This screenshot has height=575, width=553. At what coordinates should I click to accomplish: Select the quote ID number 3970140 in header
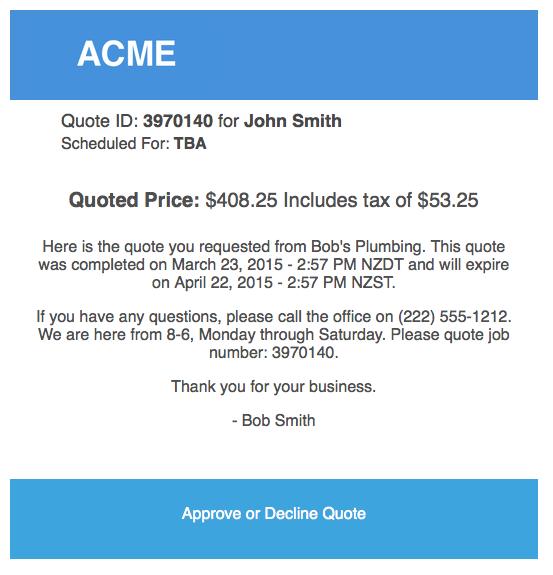click(x=178, y=121)
